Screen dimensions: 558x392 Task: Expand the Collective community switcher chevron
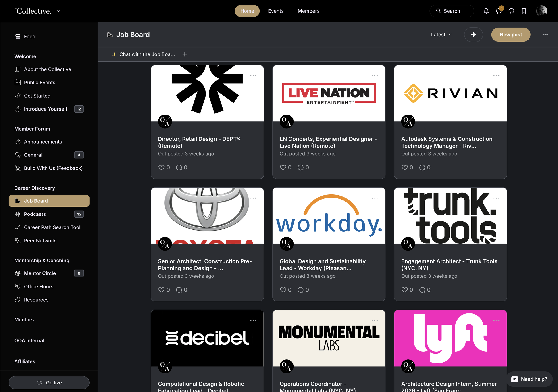tap(58, 11)
